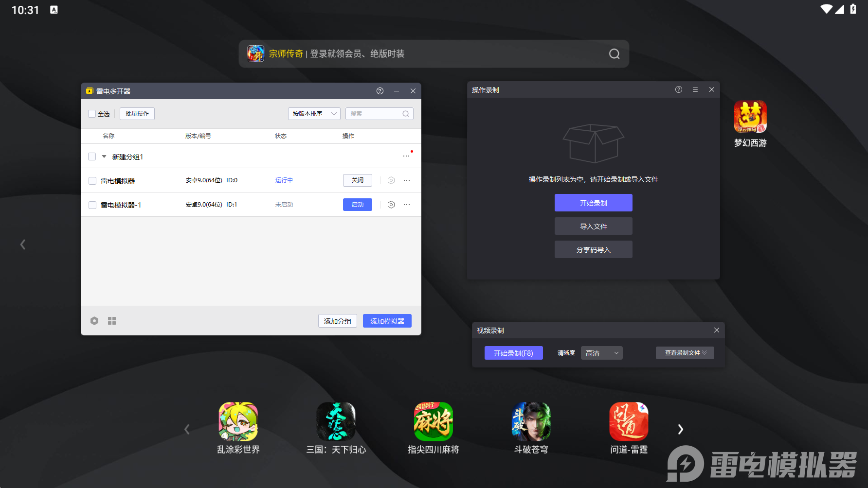Open help in 操作录制 window
The width and height of the screenshot is (868, 488).
click(x=679, y=89)
